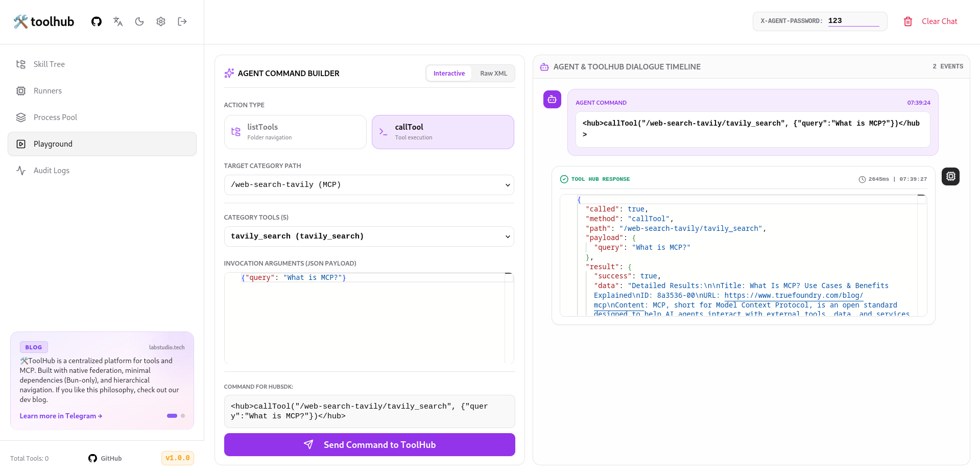Send Command to ToolHub
980x474 pixels.
(x=369, y=445)
